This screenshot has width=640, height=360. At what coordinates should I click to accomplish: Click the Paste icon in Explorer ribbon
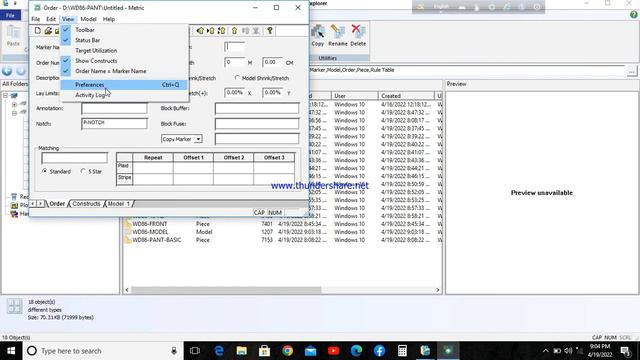(13, 36)
